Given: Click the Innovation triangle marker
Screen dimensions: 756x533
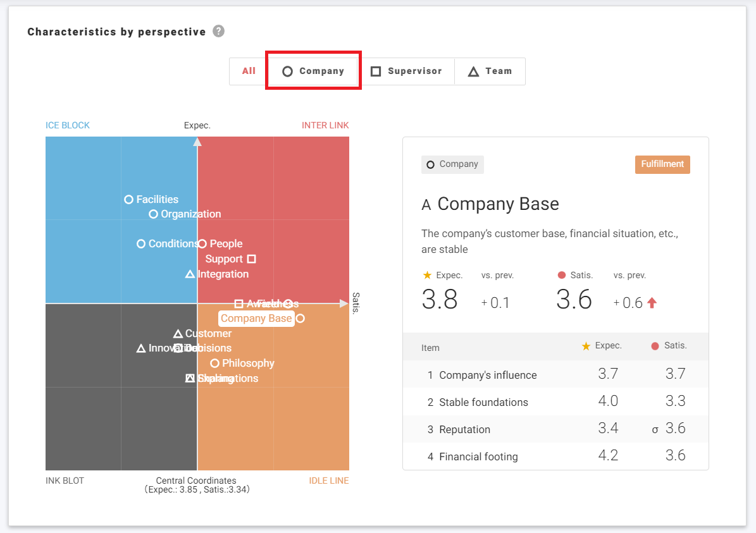Looking at the screenshot, I should pos(141,348).
